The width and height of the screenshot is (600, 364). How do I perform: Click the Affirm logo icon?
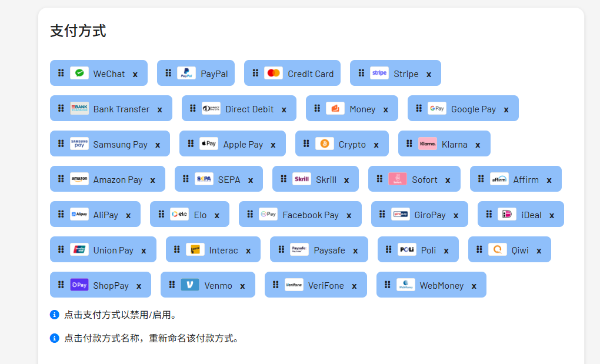[499, 179]
